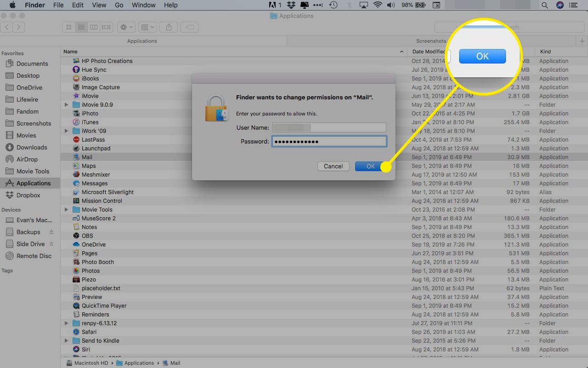Open Spotlight search icon
The width and height of the screenshot is (588, 368).
tap(544, 5)
